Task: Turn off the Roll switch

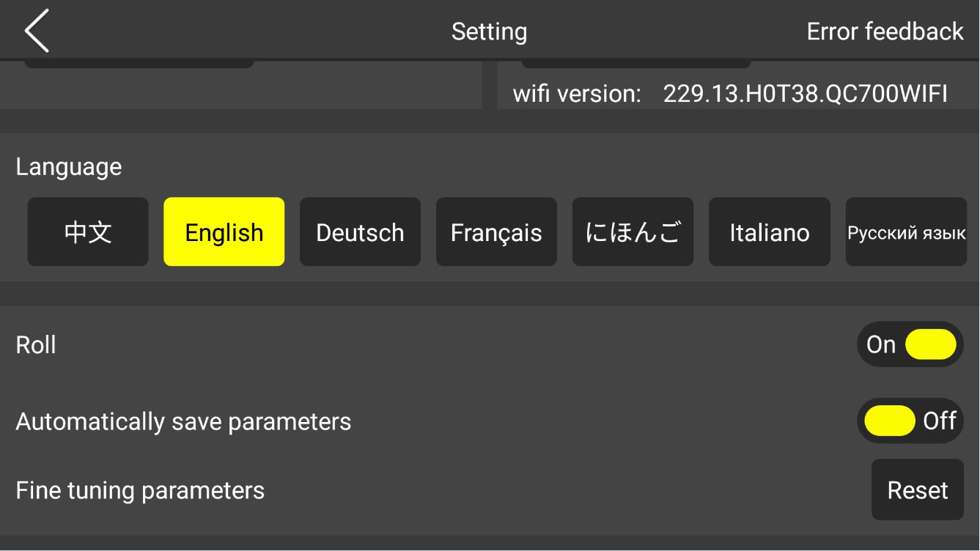Action: click(x=910, y=344)
